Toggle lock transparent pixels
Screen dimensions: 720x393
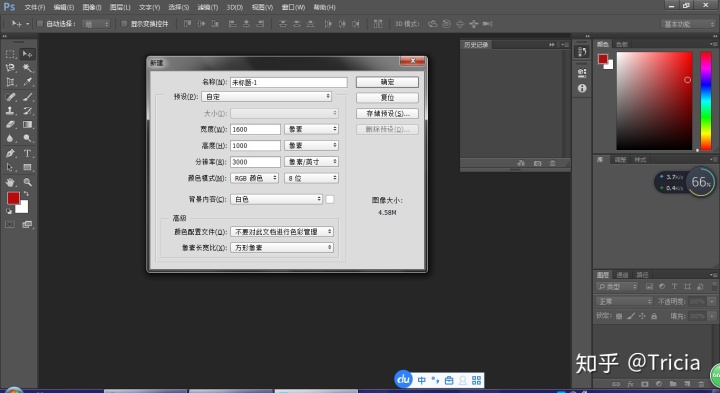click(619, 316)
